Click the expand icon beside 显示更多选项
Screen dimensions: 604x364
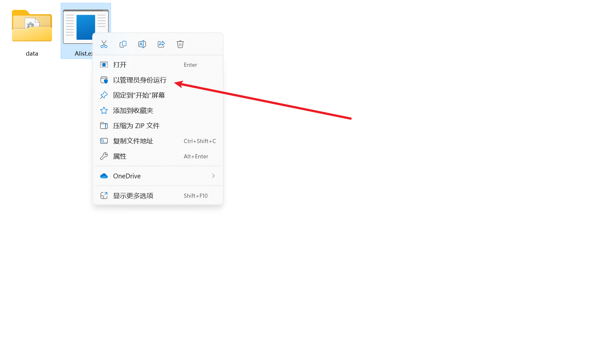[104, 196]
